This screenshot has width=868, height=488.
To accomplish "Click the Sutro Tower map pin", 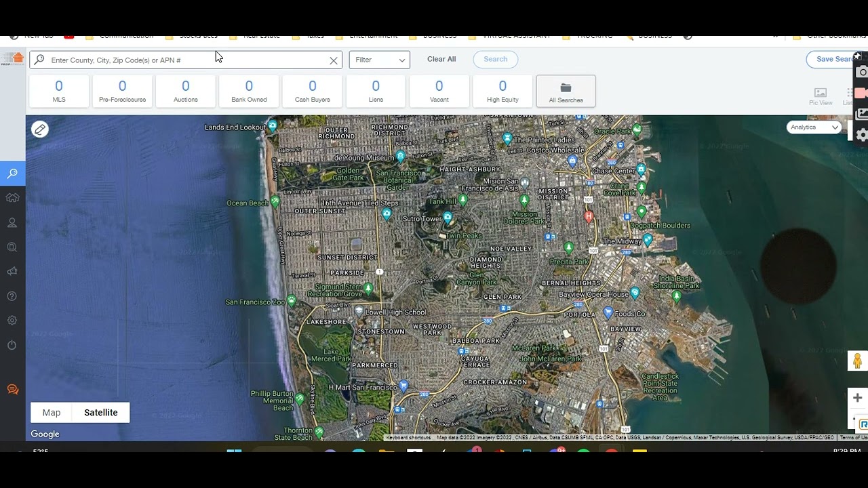I will point(448,218).
